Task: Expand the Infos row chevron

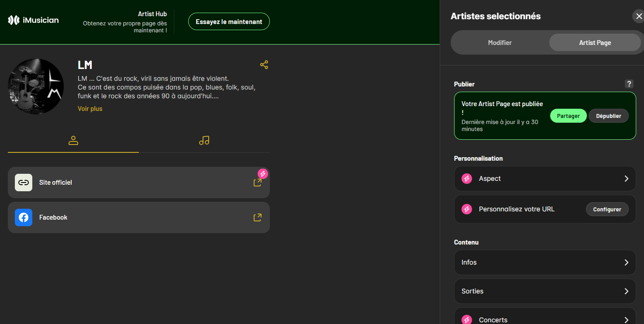Action: pos(626,262)
